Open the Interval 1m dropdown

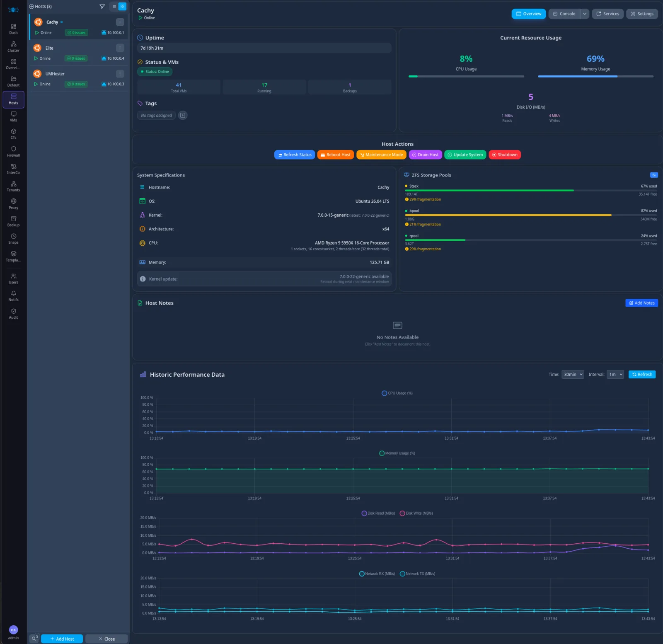(x=615, y=374)
